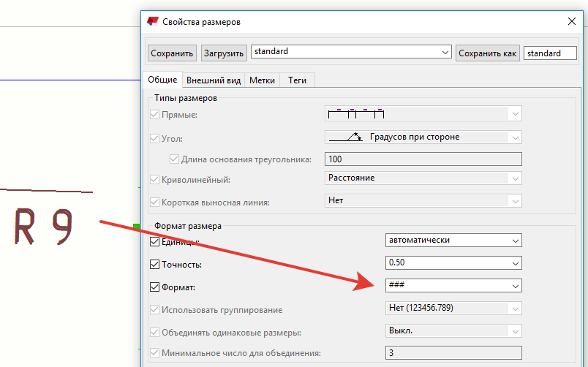Open the Градусов при стороне dropdown
Screen dimensions: 588x367
(x=423, y=137)
